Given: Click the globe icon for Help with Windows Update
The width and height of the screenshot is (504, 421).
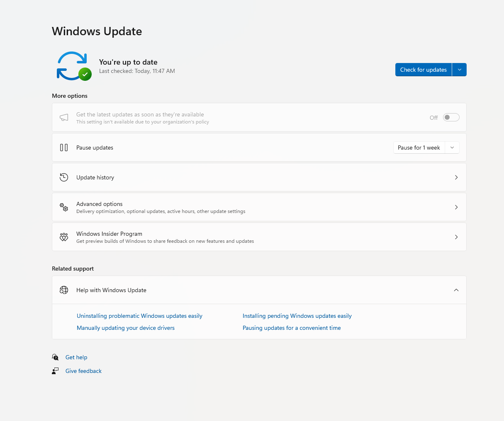Looking at the screenshot, I should 64,290.
